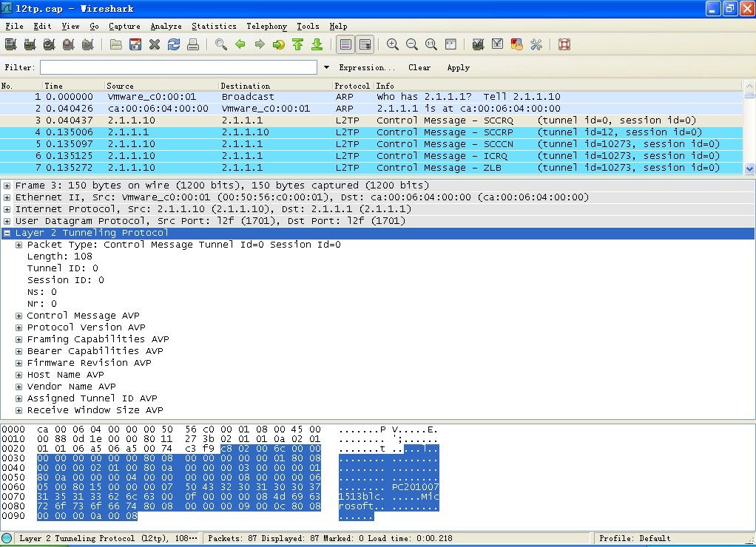Open the Analyze menu

166,26
